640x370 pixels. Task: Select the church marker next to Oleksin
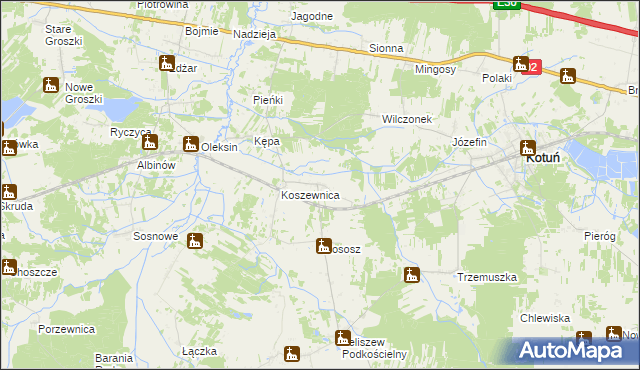pos(191,144)
